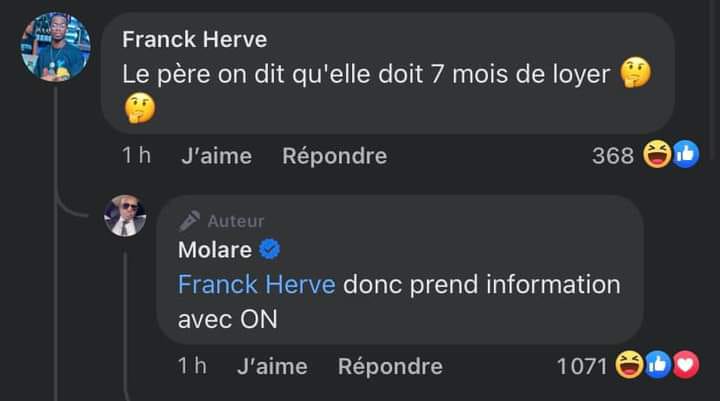The image size is (720, 401).
Task: Open Franck Herve's profile picture
Action: pos(56,47)
